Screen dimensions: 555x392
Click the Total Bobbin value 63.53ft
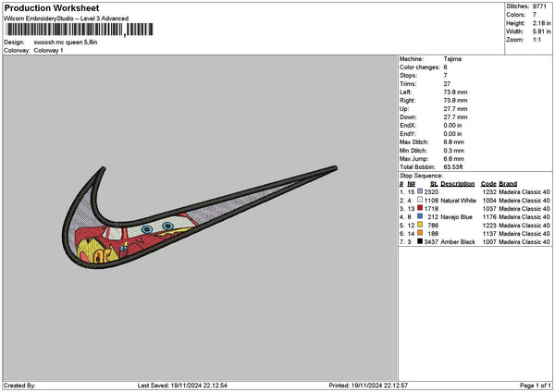click(453, 167)
